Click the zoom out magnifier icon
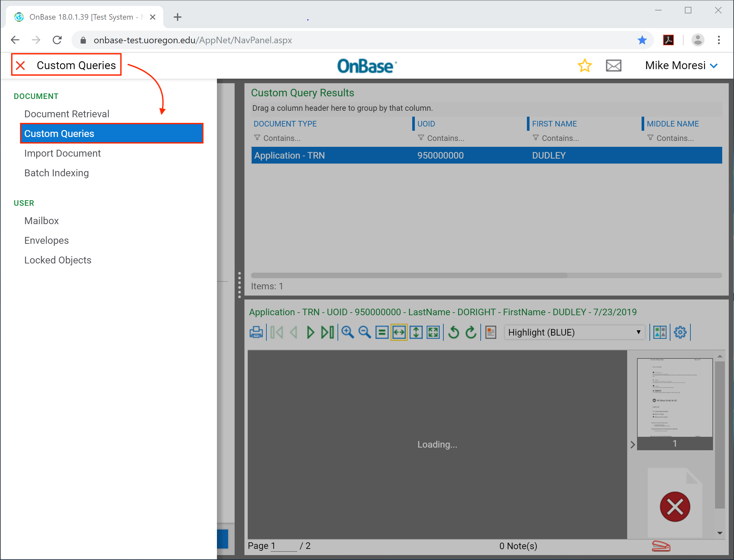Viewport: 734px width, 560px height. click(x=365, y=332)
